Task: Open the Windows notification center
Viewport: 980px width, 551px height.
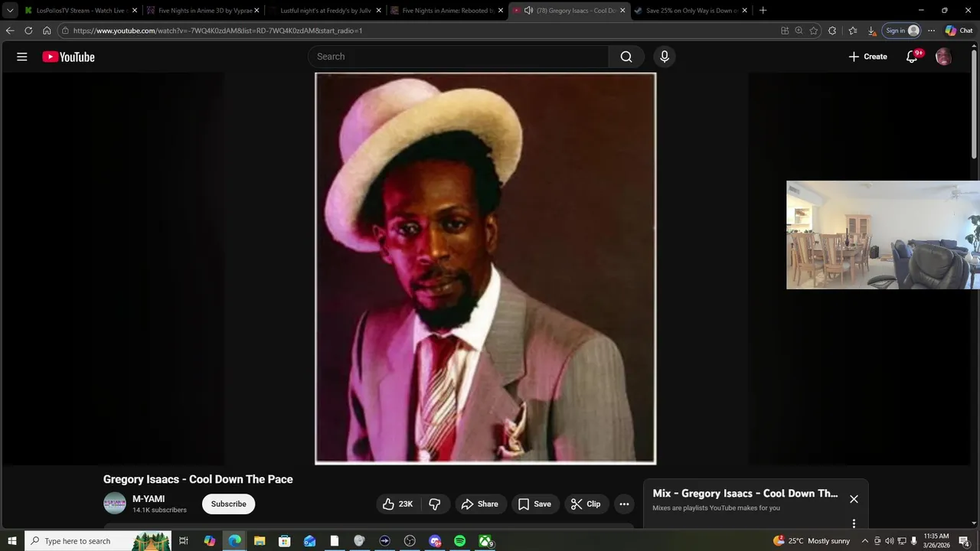Action: coord(964,541)
